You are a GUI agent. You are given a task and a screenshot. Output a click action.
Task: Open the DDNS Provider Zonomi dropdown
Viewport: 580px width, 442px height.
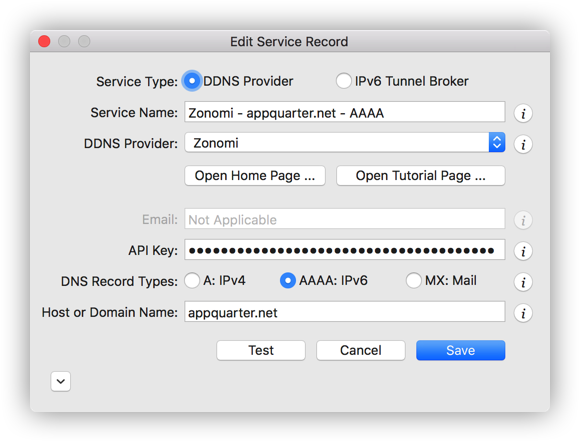click(x=345, y=142)
